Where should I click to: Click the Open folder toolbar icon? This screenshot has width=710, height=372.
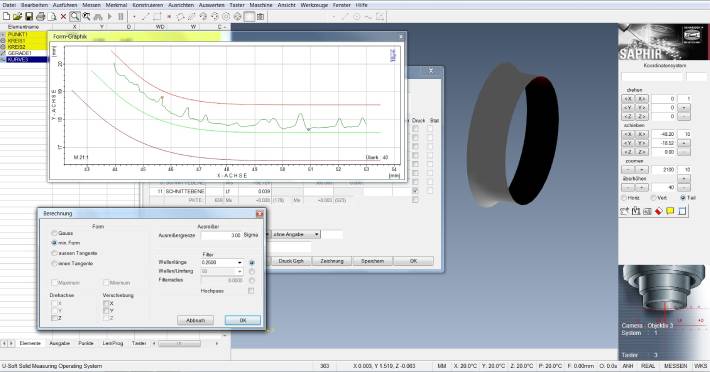tap(17, 17)
